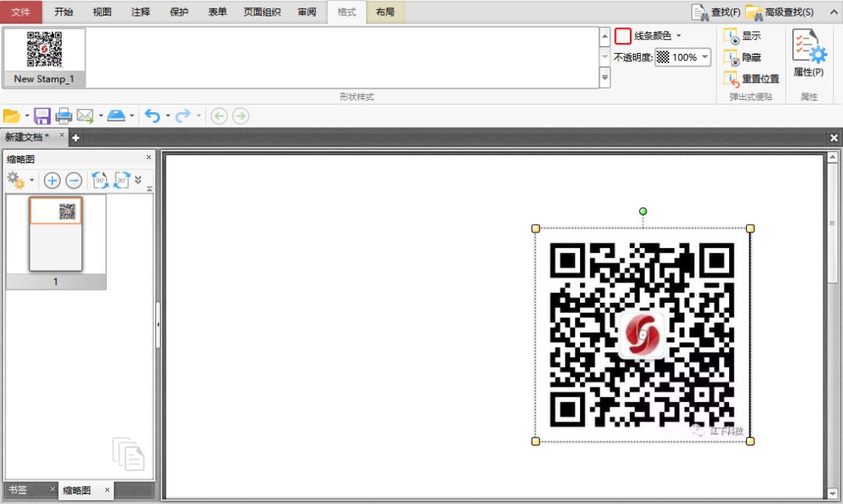Click document scrollbar down arrow

point(832,493)
